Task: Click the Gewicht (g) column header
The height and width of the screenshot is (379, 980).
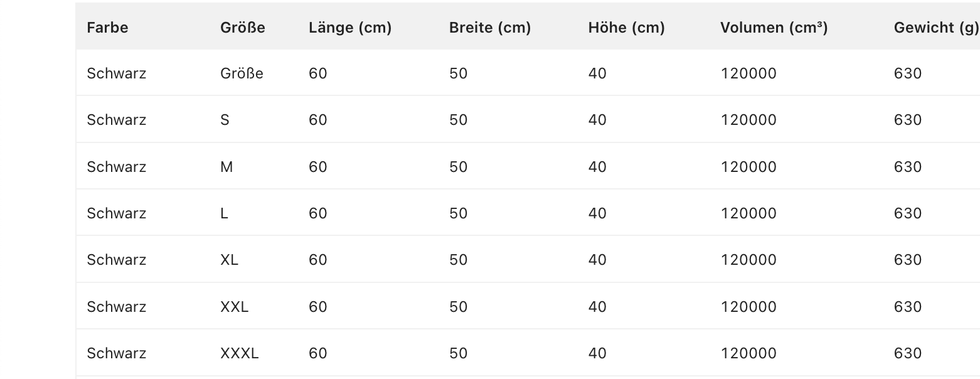Action: coord(935,28)
